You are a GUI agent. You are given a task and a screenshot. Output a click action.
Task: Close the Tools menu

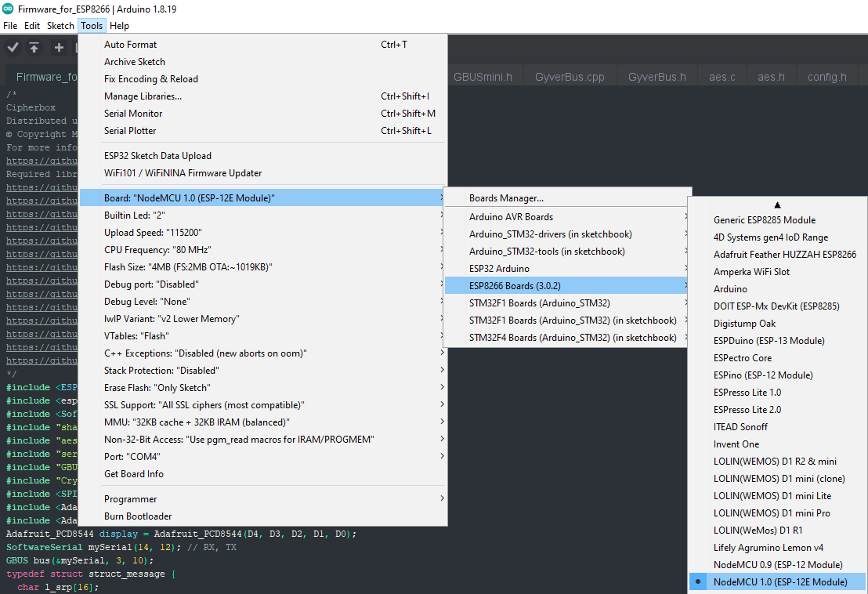[92, 25]
